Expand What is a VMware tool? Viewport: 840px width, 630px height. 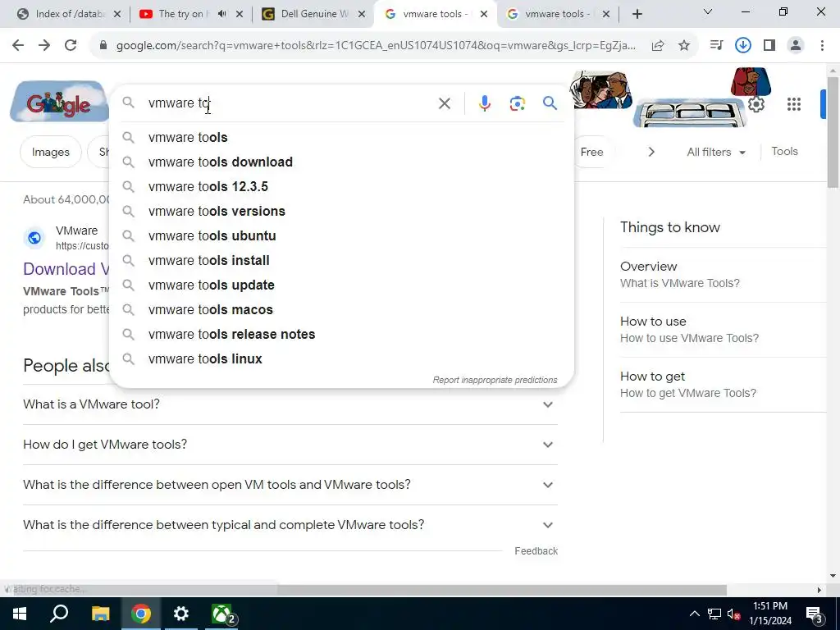coord(290,404)
